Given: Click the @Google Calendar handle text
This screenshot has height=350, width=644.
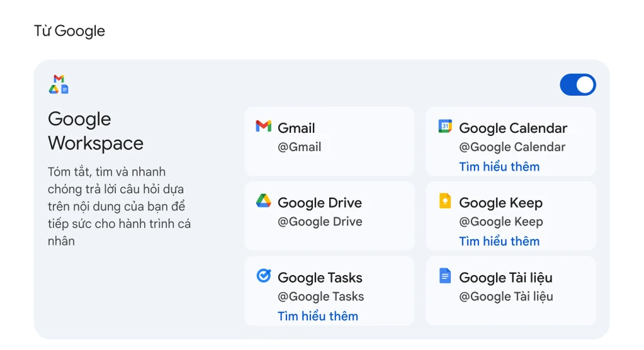Looking at the screenshot, I should click(512, 147).
